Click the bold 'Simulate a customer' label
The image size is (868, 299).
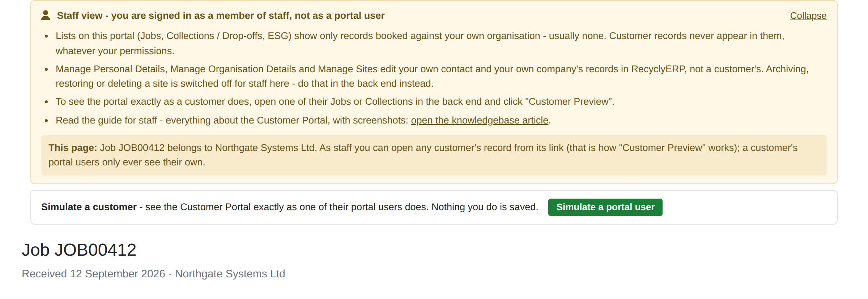point(89,207)
